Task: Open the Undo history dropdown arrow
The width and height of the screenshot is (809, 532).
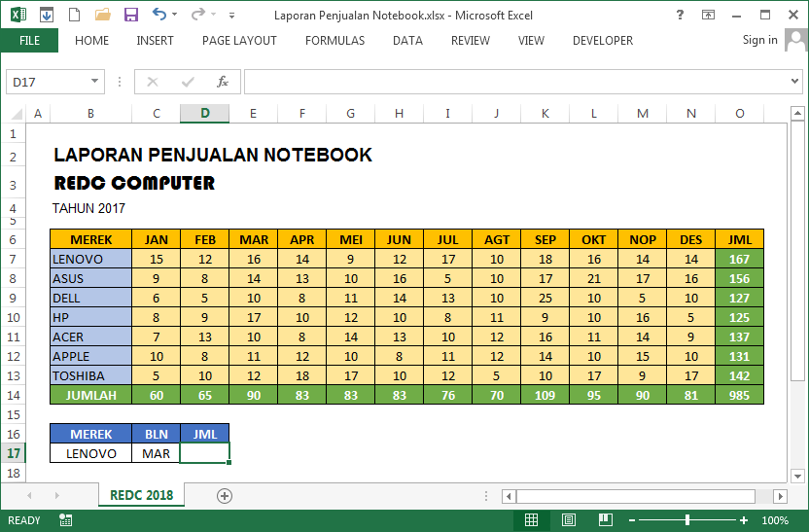Action: point(174,15)
